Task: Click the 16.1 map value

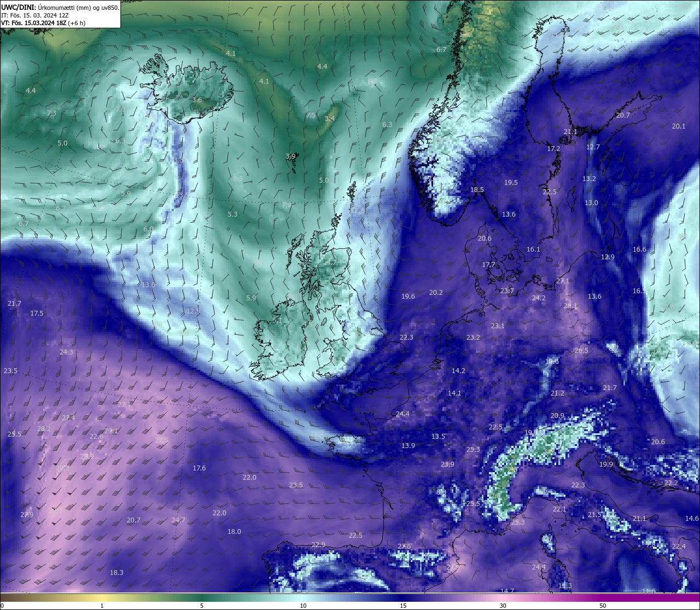Action: click(533, 249)
